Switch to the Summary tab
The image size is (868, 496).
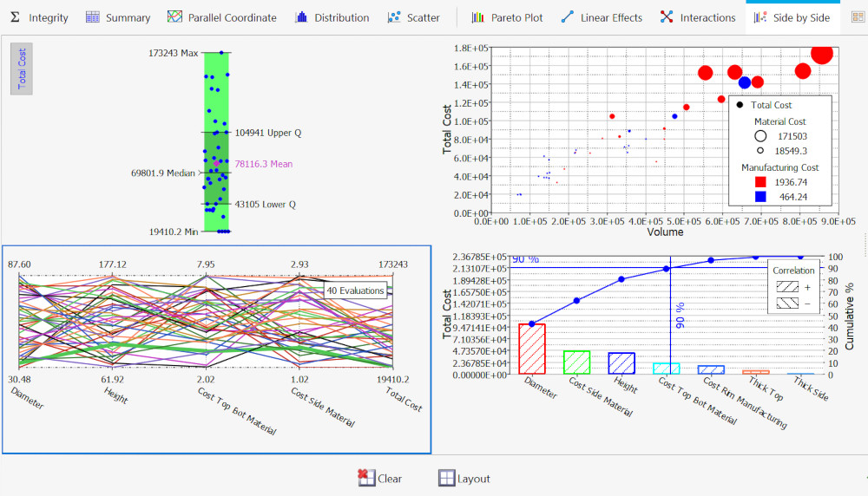point(93,17)
